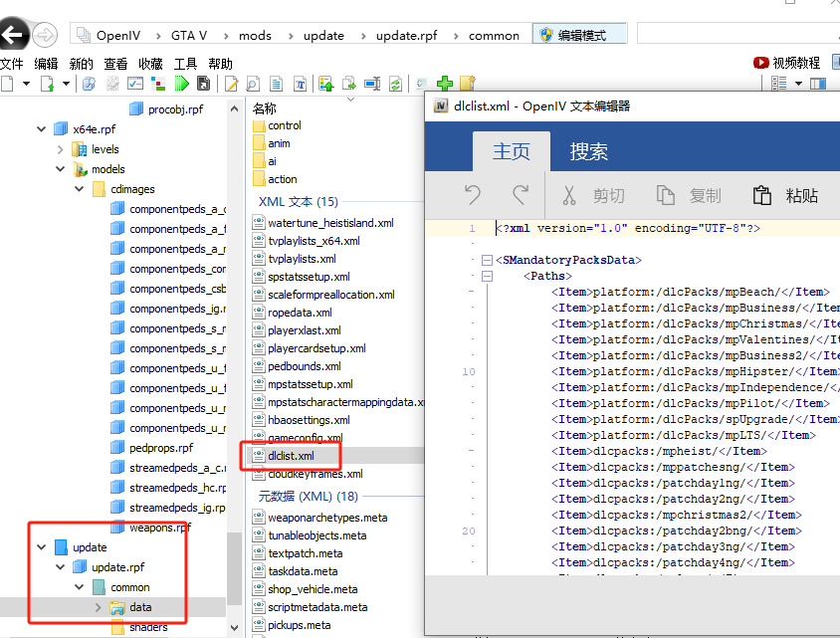The image size is (840, 638).
Task: Click the green plus add icon
Action: tap(445, 84)
